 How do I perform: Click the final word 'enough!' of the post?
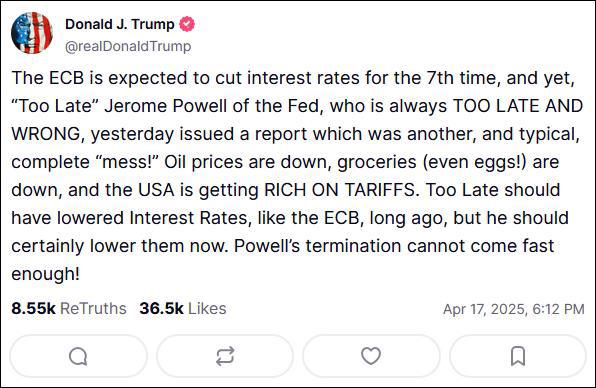click(46, 274)
